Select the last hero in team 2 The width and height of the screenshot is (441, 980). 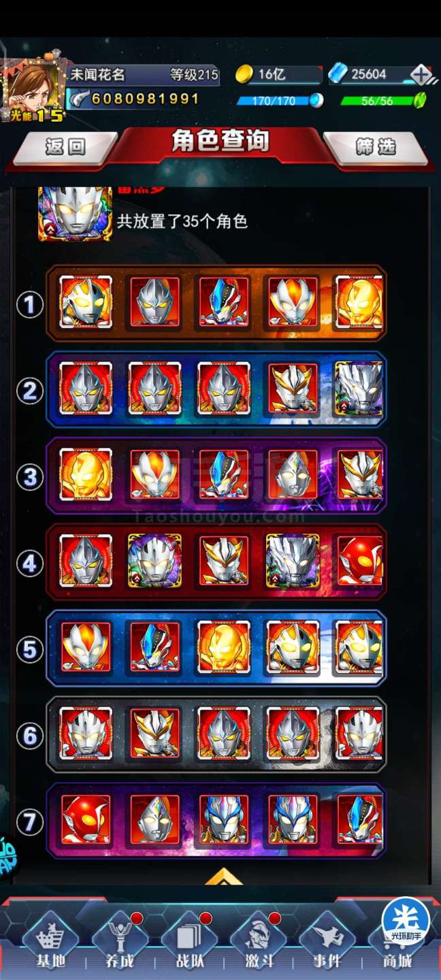[358, 389]
